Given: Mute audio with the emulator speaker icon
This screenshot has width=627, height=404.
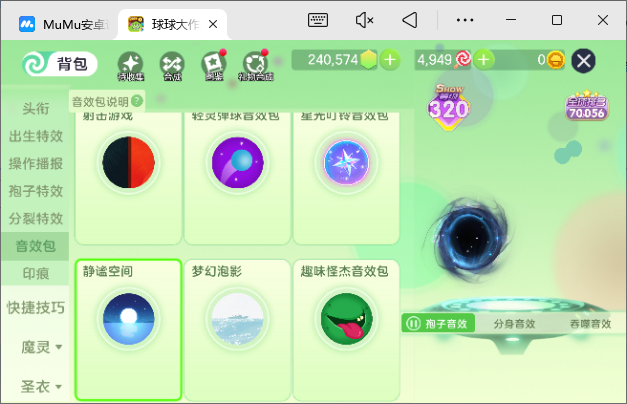Looking at the screenshot, I should 364,20.
